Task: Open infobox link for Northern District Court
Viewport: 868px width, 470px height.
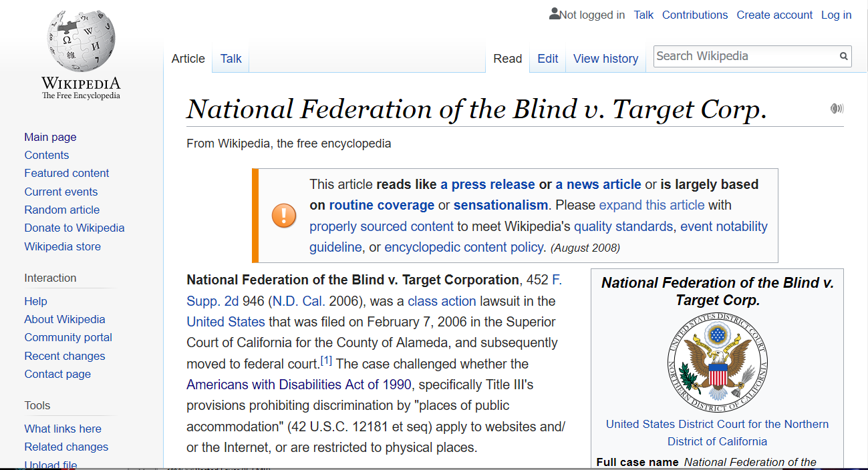Action: tap(718, 433)
